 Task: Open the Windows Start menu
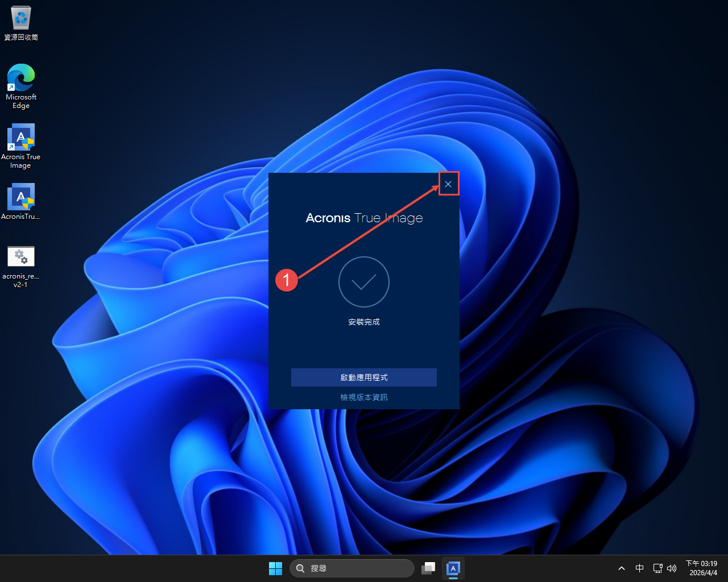coord(275,568)
